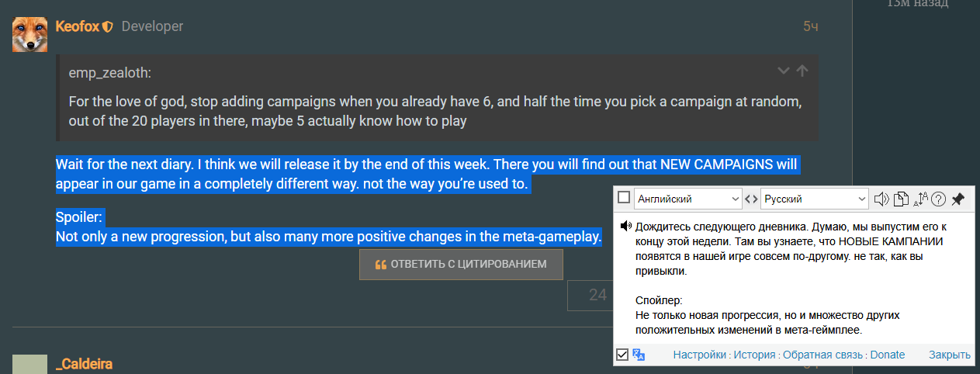The width and height of the screenshot is (980, 374).
Task: Swap source and target languages
Action: [x=751, y=199]
